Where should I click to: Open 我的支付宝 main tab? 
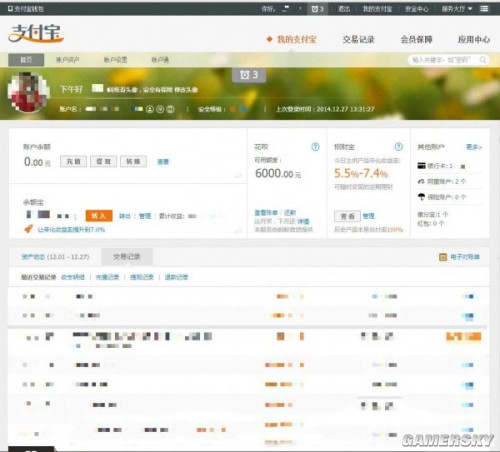point(296,39)
